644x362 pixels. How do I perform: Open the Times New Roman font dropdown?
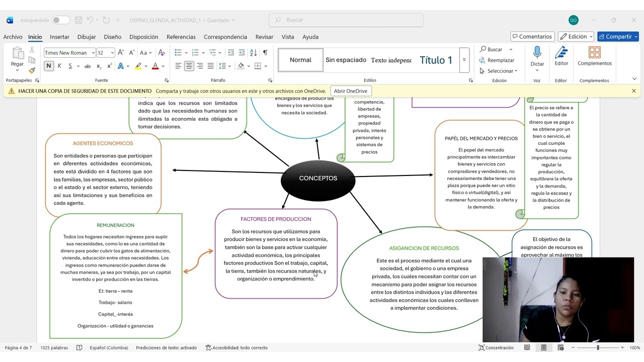pyautogui.click(x=93, y=53)
